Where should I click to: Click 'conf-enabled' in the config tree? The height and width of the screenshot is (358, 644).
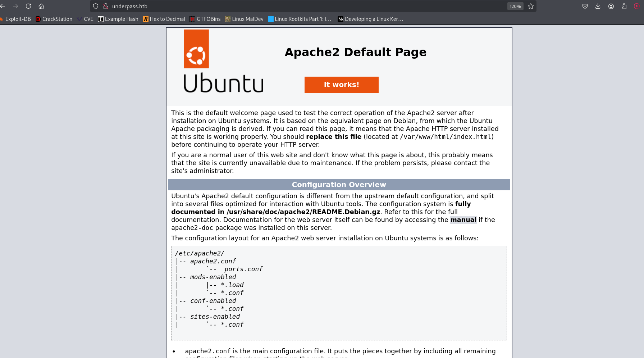pyautogui.click(x=213, y=301)
